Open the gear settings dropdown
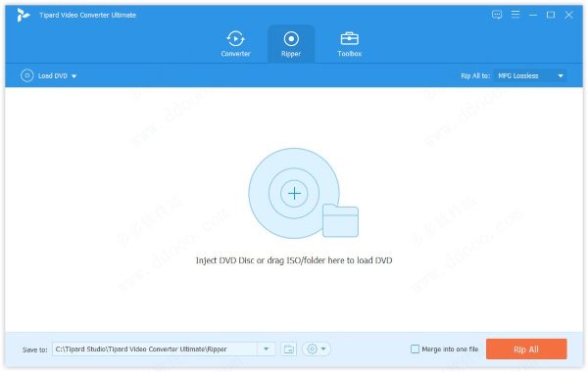 click(x=317, y=349)
